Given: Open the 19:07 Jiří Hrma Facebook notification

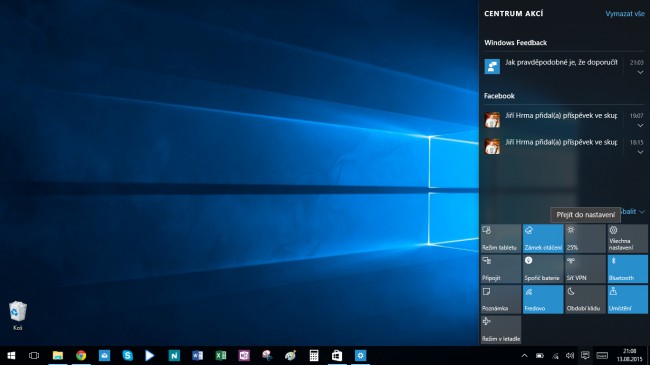Looking at the screenshot, I should click(x=561, y=116).
